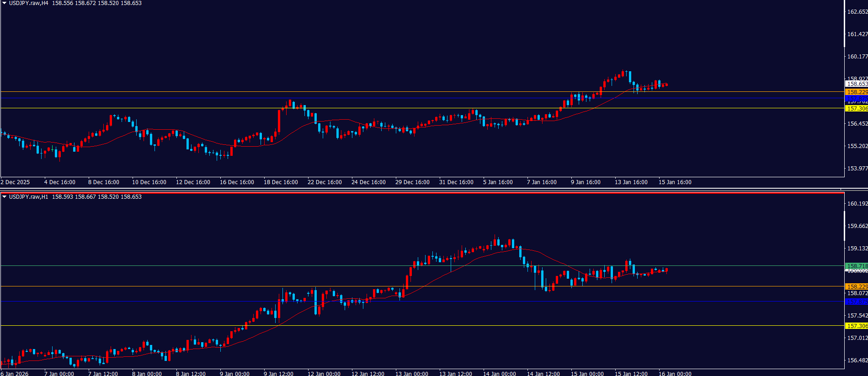The image size is (868, 376).
Task: Select the green 158.718 price label on H1 chart
Action: (856, 266)
